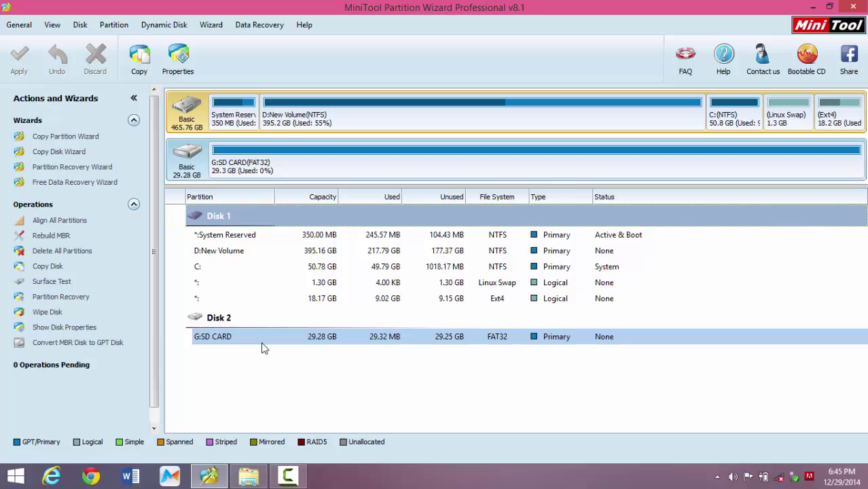
Task: Select the C:(NTFS) usage bar in disk map
Action: coord(734,103)
